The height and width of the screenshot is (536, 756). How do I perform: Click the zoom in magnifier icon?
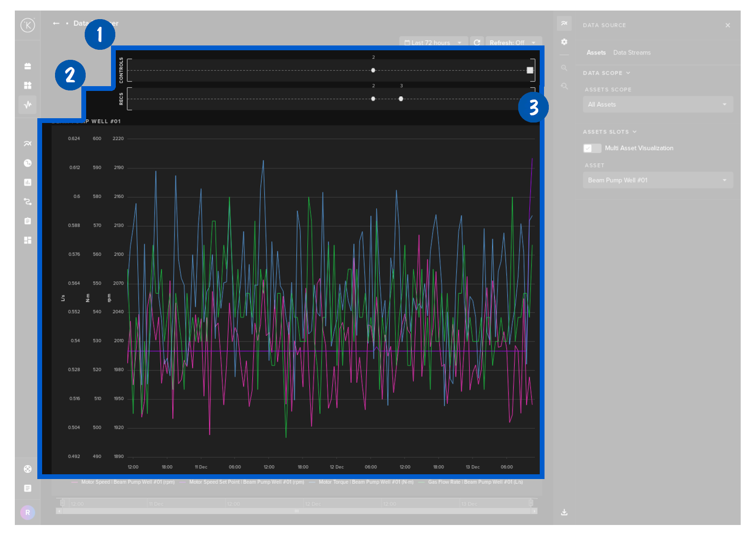[564, 68]
